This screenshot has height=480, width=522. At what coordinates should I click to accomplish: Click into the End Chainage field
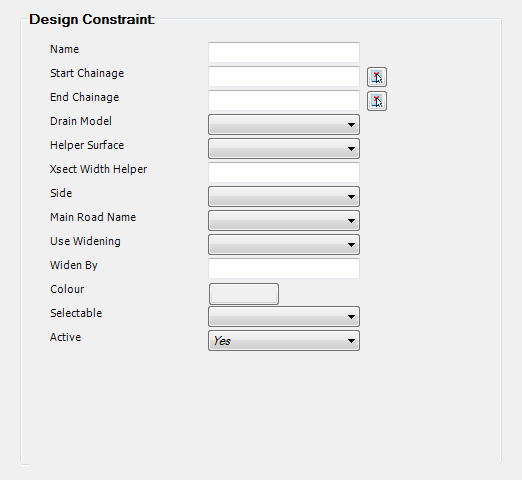tap(284, 100)
